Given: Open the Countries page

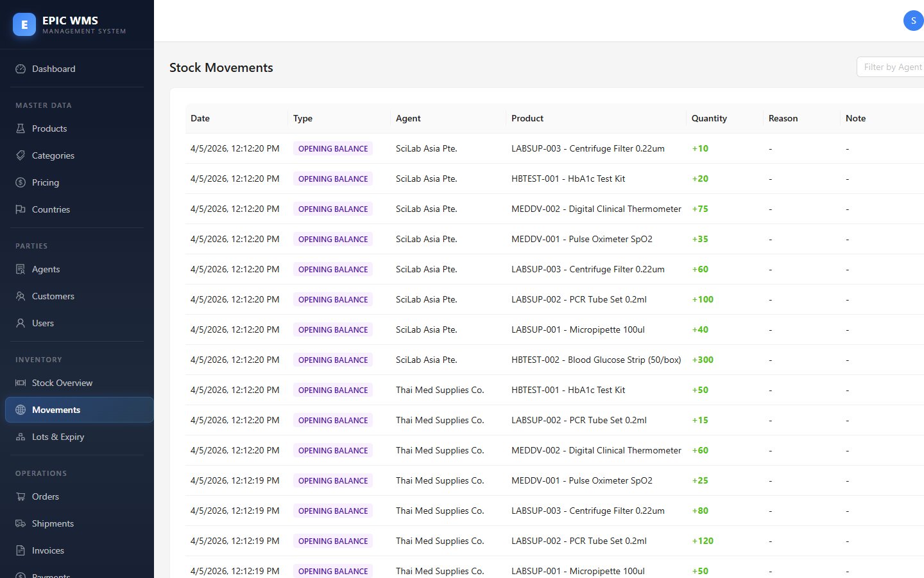Looking at the screenshot, I should 80,209.
